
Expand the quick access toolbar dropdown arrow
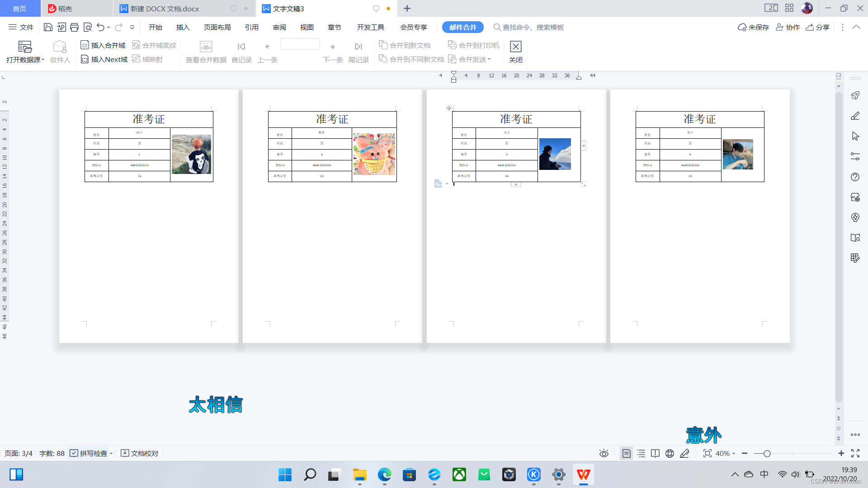(132, 28)
